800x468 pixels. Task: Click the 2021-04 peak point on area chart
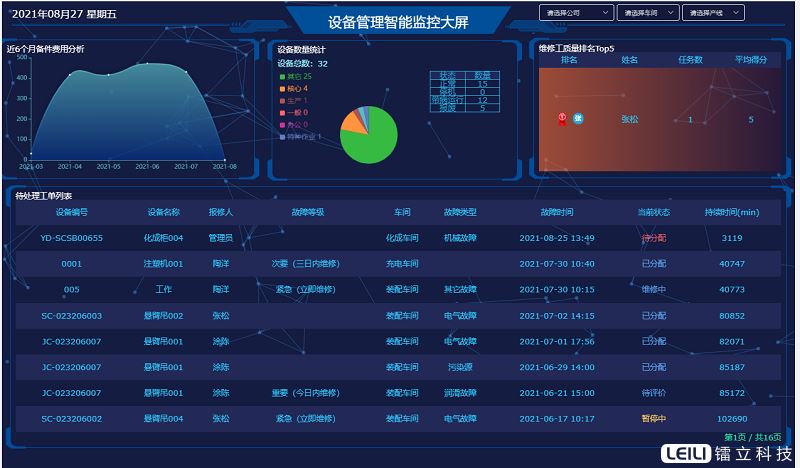click(x=71, y=73)
